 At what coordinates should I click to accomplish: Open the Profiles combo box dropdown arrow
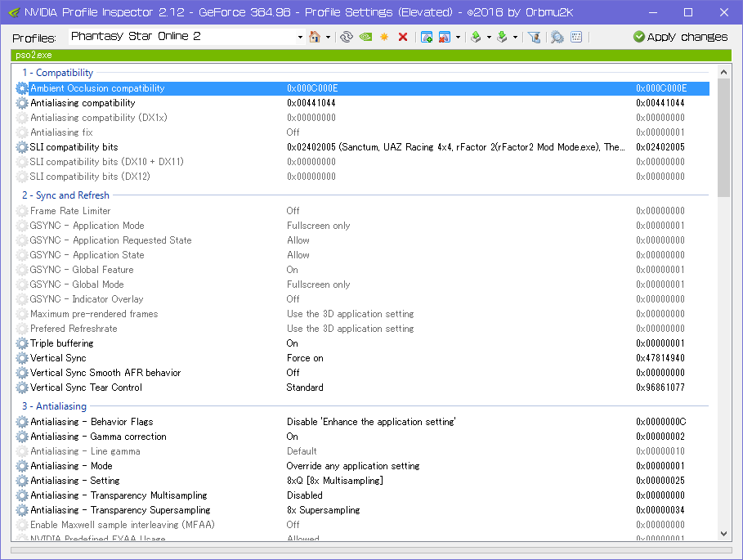(300, 37)
